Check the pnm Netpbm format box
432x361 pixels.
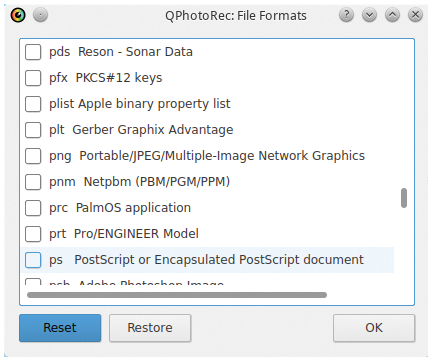(33, 182)
